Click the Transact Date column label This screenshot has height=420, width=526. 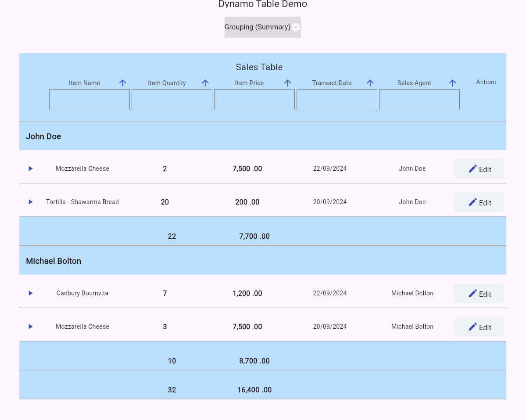[x=332, y=83]
